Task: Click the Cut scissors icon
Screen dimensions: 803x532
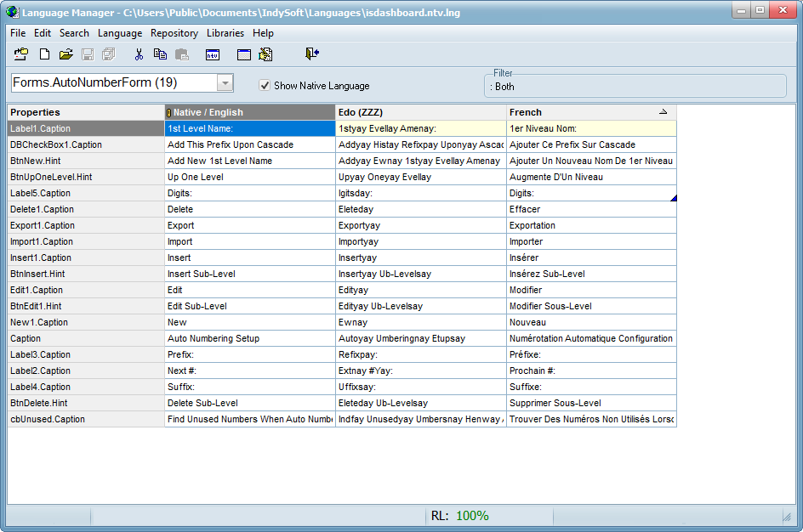Action: [139, 54]
